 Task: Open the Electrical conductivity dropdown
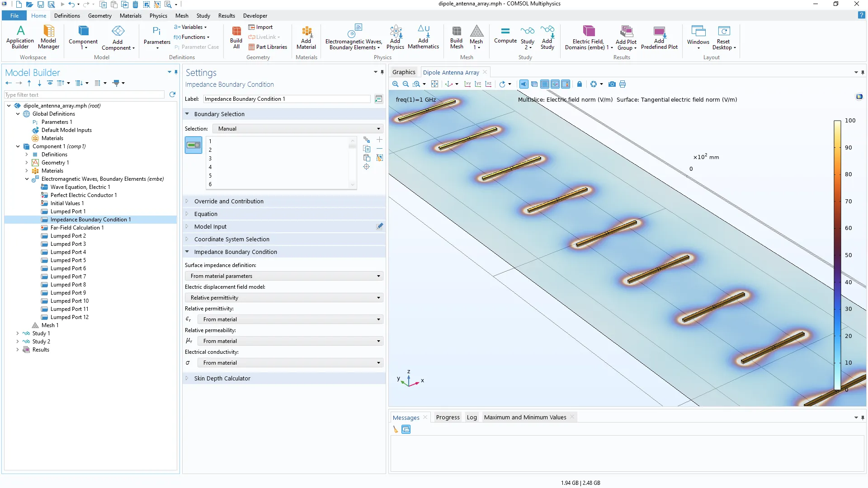point(290,363)
